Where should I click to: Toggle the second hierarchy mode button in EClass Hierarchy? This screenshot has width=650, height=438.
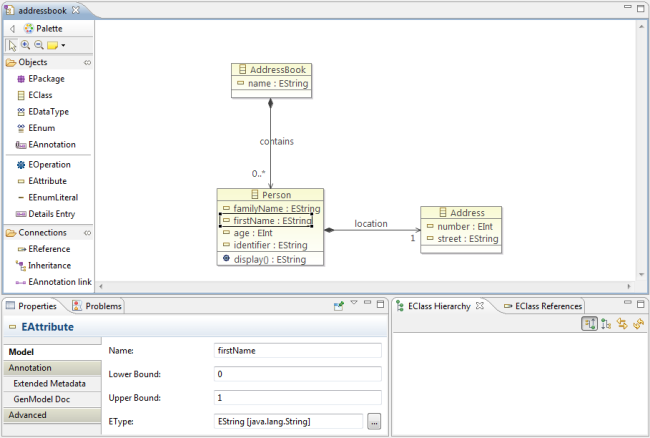606,324
